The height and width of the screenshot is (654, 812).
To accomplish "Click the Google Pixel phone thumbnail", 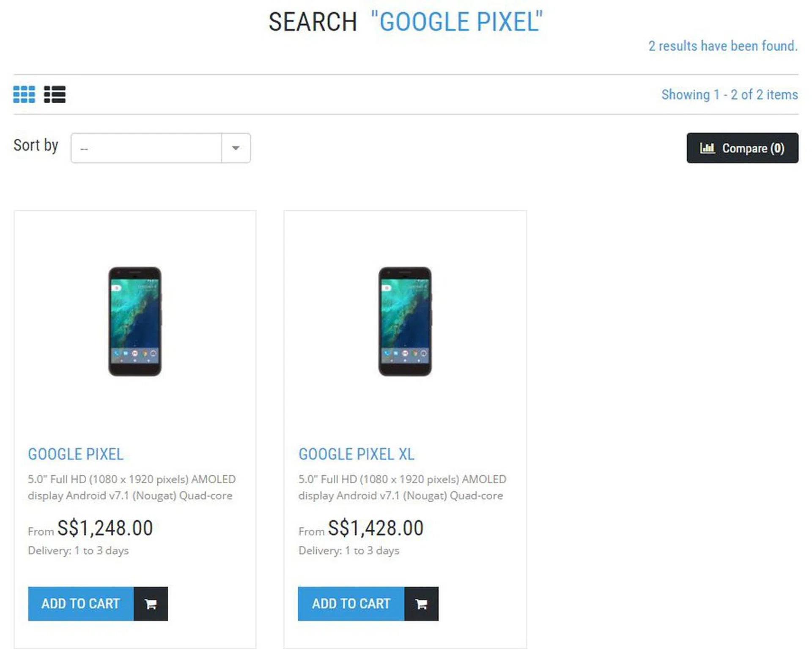I will click(x=135, y=321).
